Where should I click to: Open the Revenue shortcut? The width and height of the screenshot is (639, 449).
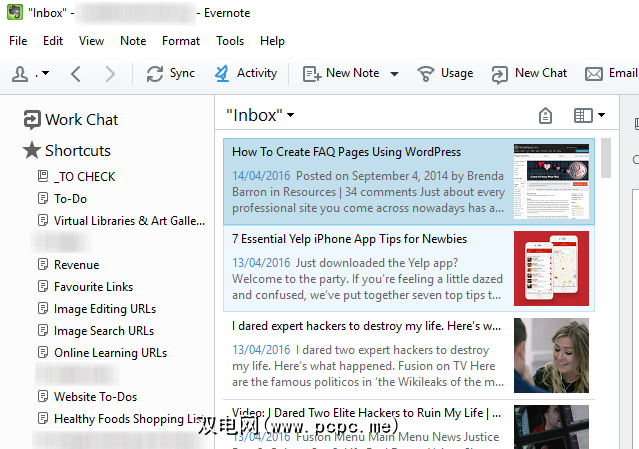click(x=68, y=264)
